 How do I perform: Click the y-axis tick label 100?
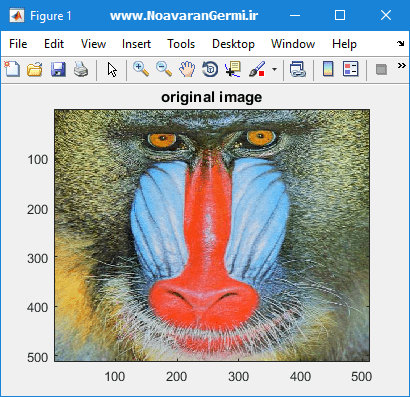coord(38,160)
